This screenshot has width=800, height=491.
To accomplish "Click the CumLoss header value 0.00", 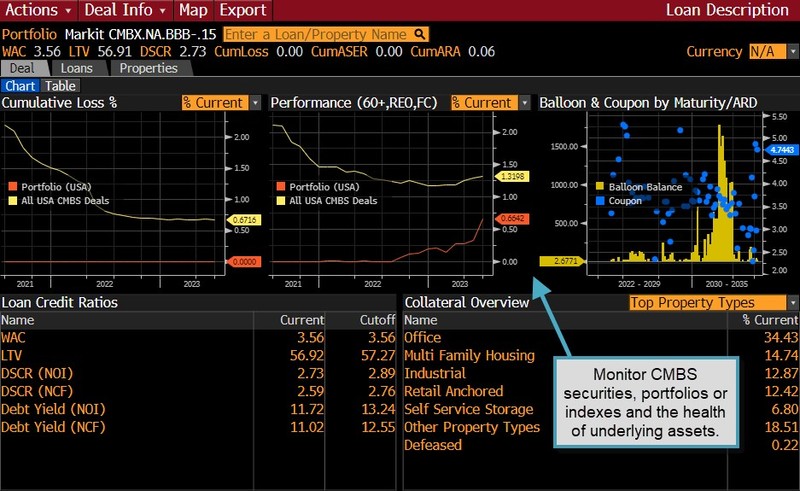I will point(289,52).
